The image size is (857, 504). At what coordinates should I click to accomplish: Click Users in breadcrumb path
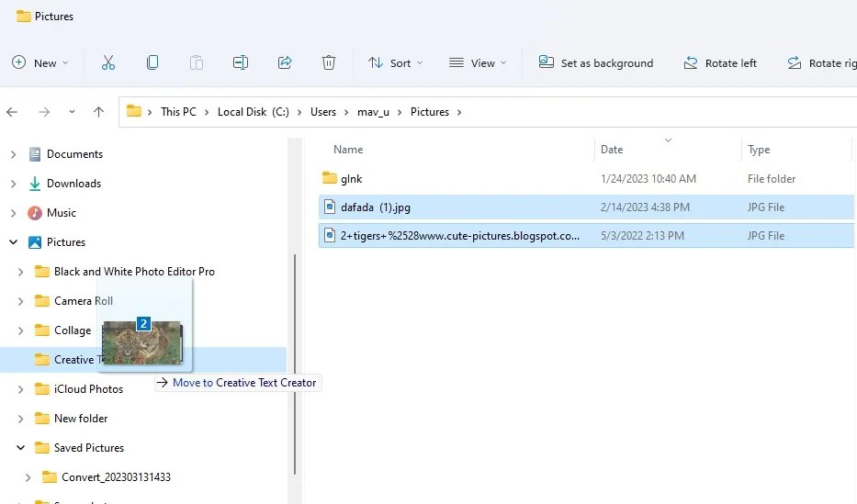[323, 111]
